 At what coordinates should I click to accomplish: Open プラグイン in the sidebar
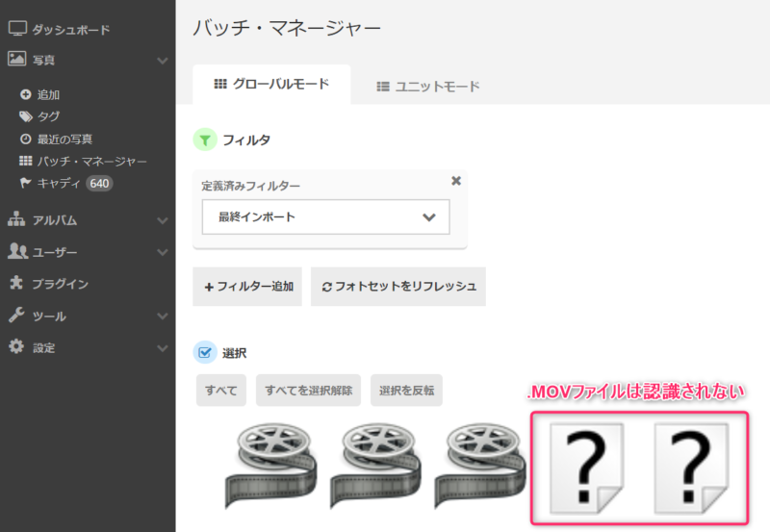[60, 284]
